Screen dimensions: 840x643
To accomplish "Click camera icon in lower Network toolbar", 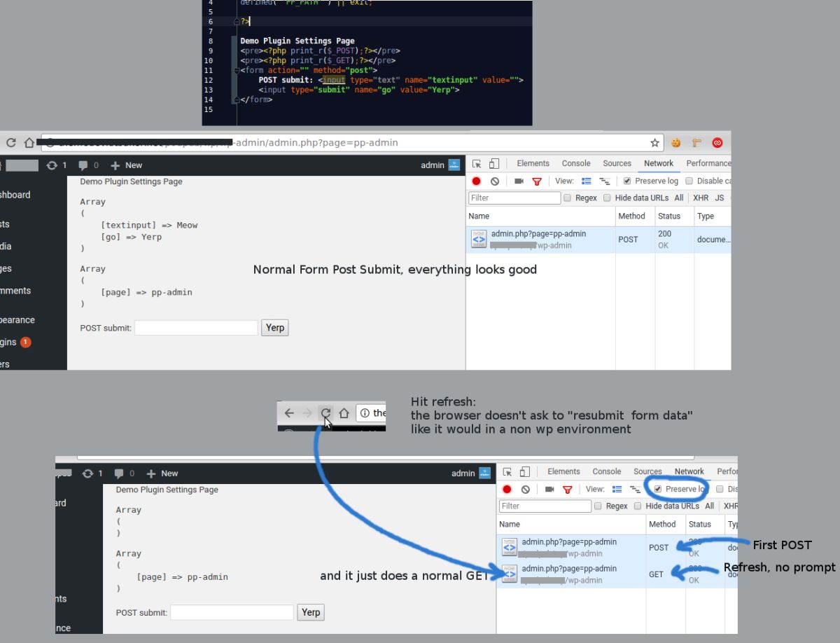I will click(549, 489).
